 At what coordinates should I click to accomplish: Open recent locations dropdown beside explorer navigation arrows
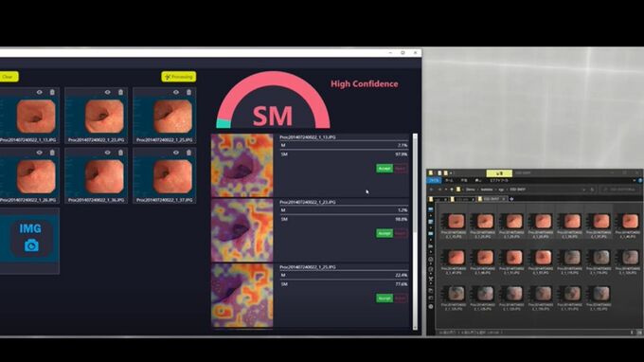pos(446,190)
